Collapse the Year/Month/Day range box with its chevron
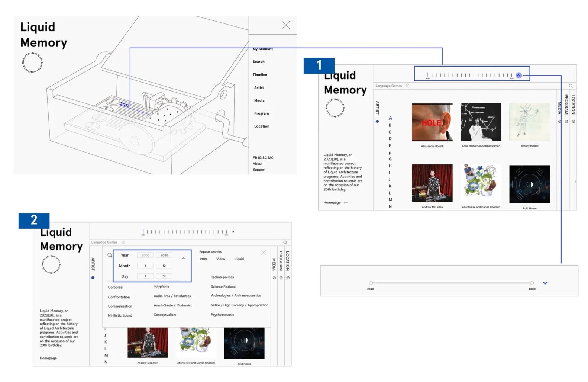Viewport: 588px width, 382px height. 183,258
